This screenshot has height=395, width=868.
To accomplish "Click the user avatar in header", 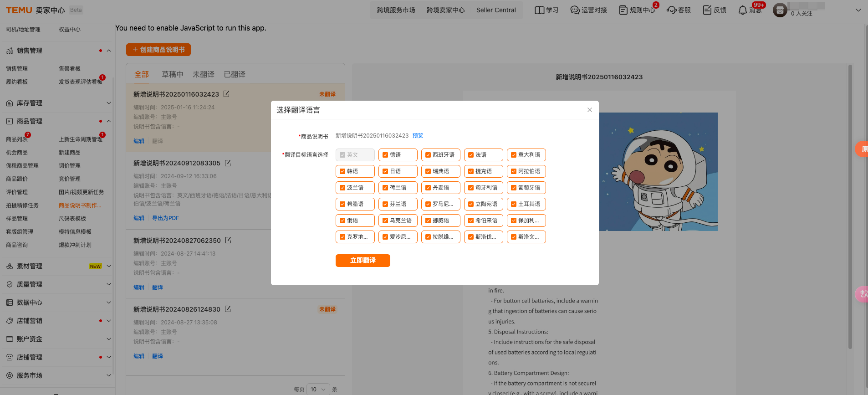I will pyautogui.click(x=780, y=10).
